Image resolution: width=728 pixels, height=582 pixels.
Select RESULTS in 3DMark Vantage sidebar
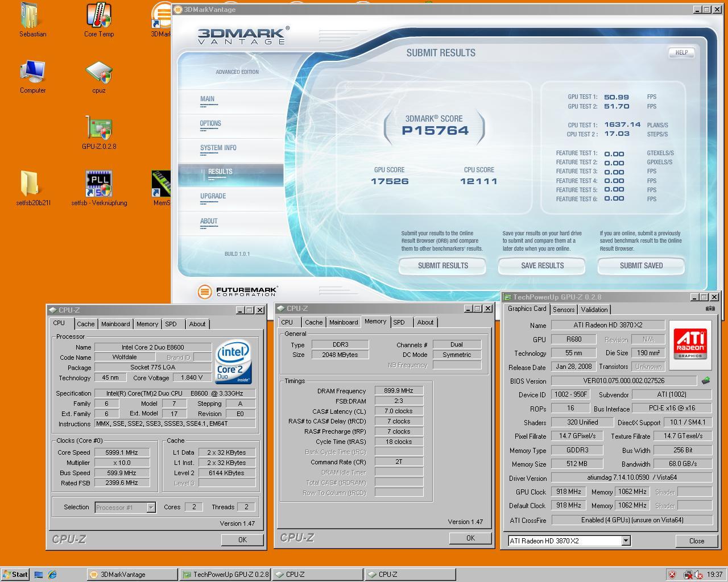220,172
